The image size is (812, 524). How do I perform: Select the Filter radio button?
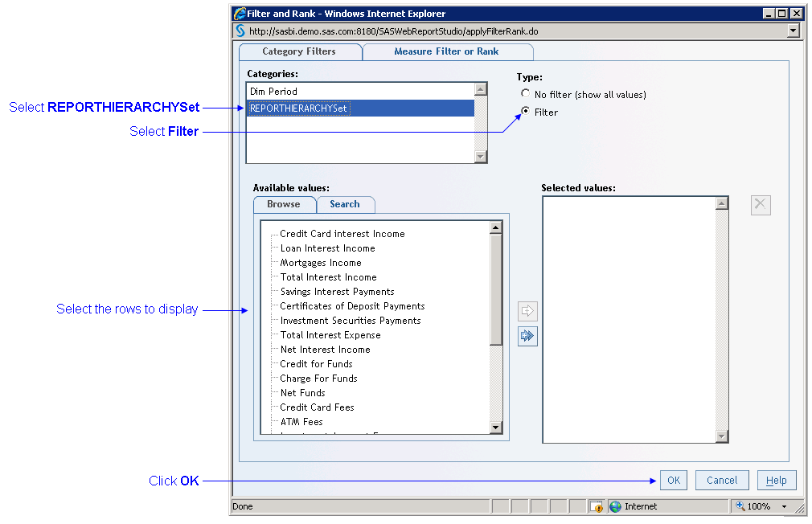[x=526, y=112]
